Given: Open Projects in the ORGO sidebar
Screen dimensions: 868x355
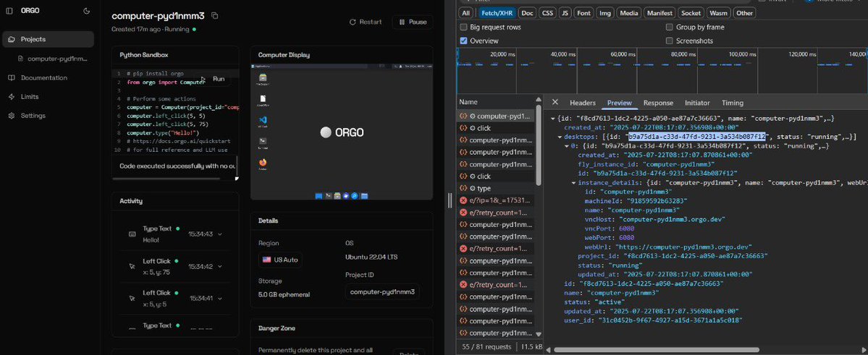Looking at the screenshot, I should (49, 39).
